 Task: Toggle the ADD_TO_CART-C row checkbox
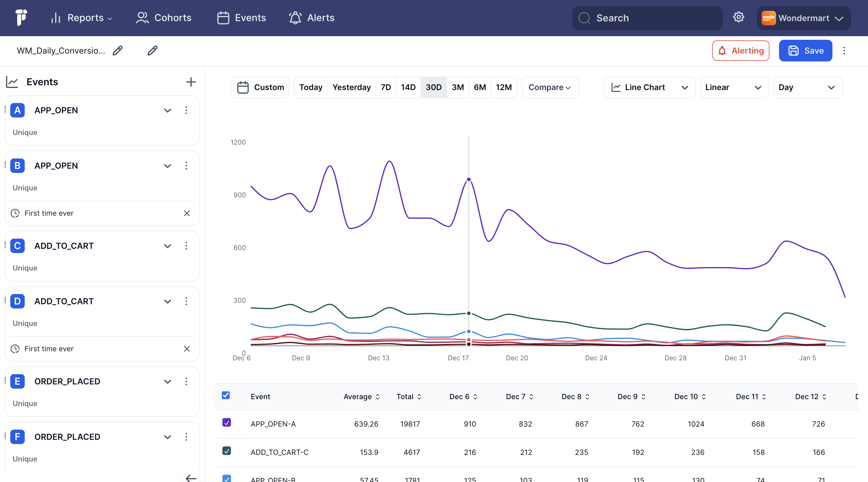coord(226,451)
